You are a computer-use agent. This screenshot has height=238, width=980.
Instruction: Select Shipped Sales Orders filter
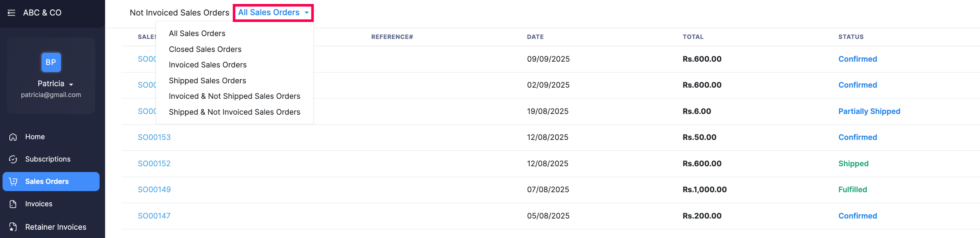[207, 81]
